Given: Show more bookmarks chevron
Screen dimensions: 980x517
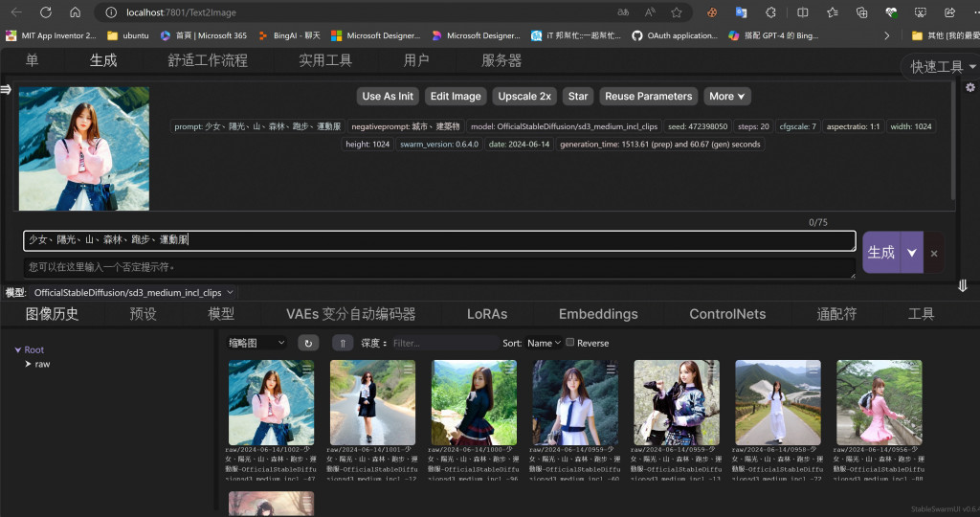Looking at the screenshot, I should tap(886, 35).
